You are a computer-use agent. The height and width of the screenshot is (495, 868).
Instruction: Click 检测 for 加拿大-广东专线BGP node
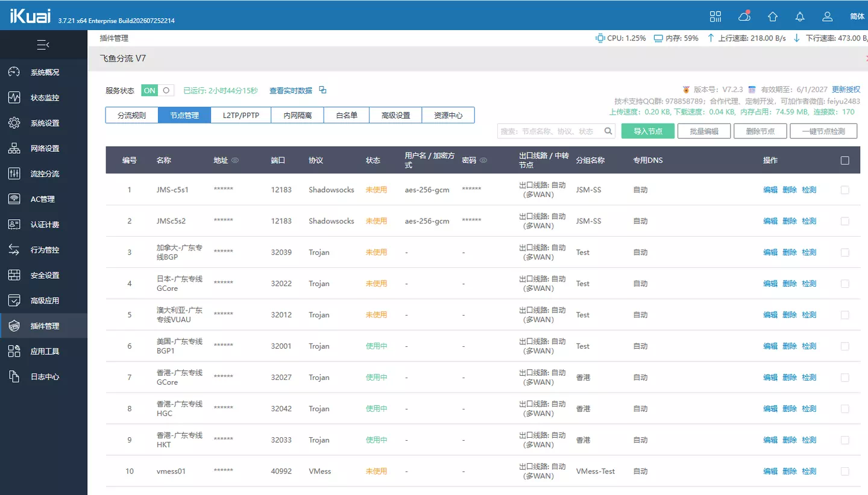pos(809,252)
